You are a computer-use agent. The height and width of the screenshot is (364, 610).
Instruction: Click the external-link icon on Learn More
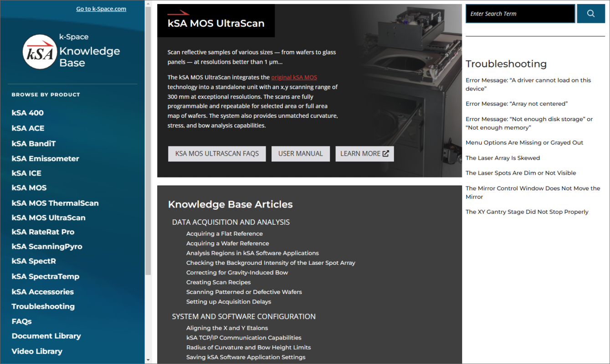(x=386, y=153)
